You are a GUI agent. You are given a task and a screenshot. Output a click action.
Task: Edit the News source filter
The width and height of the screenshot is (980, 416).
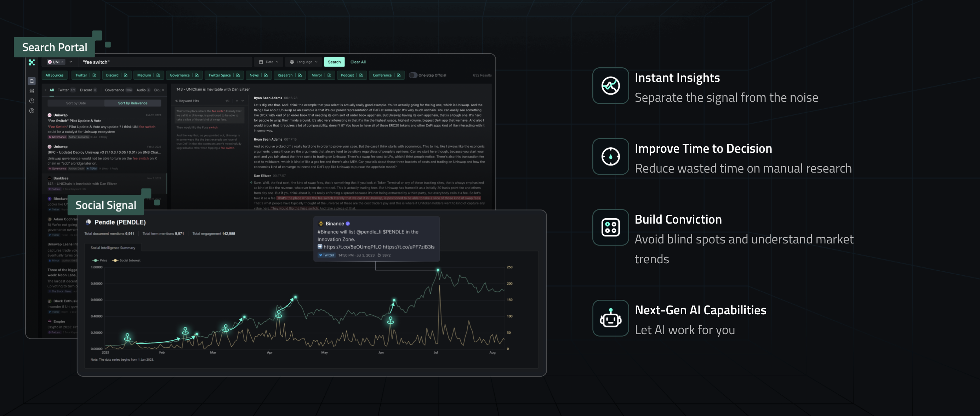tap(266, 75)
